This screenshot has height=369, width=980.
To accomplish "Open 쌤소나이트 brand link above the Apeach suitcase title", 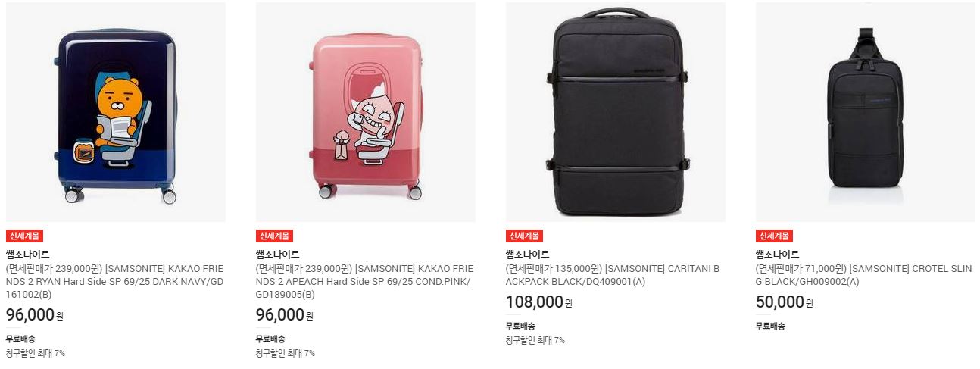I will (x=277, y=255).
